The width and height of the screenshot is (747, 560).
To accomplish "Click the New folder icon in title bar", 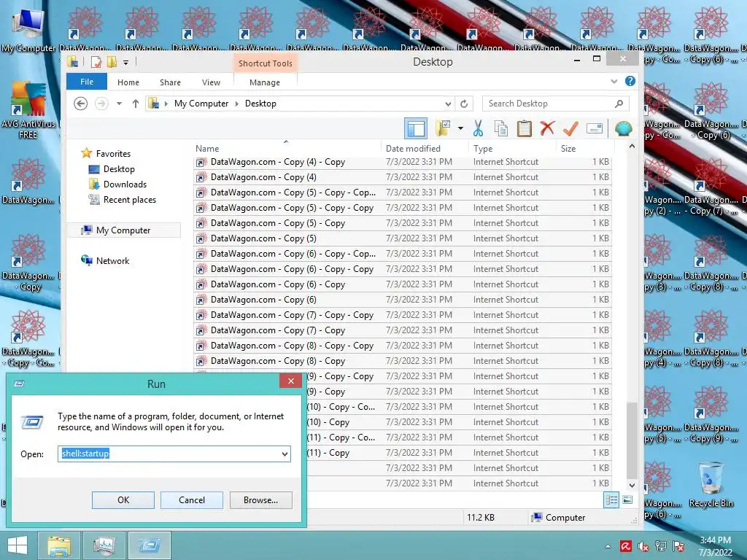I will [x=112, y=62].
